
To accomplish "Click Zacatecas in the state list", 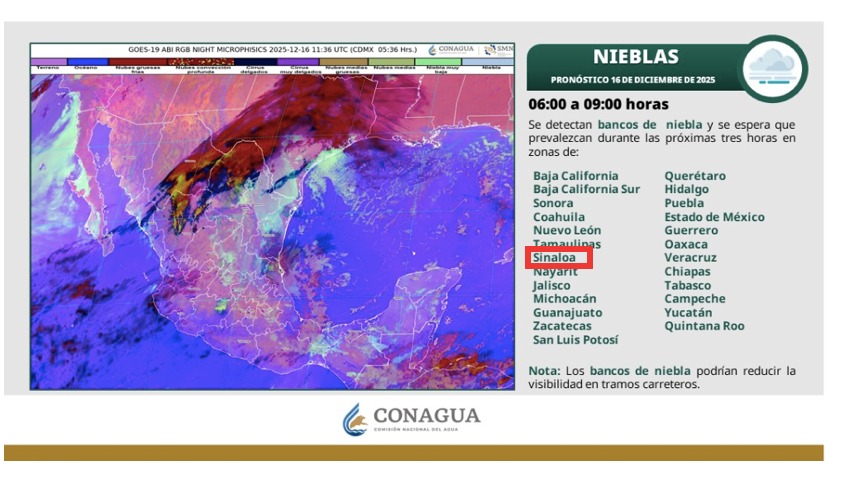I will click(x=562, y=326).
